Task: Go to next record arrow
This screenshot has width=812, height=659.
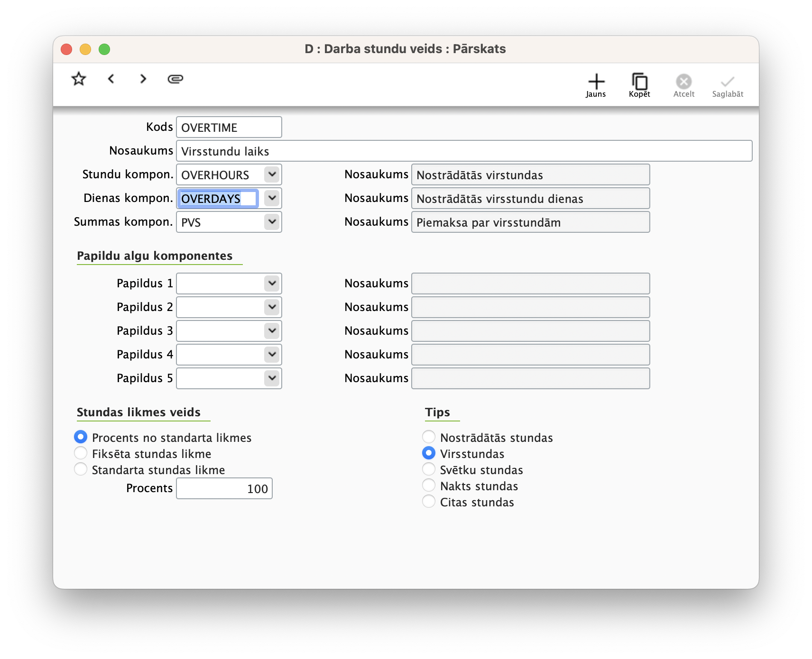Action: (143, 79)
